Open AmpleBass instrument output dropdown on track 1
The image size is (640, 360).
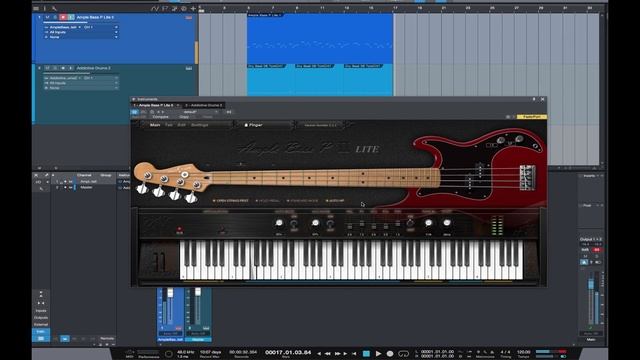click(81, 27)
